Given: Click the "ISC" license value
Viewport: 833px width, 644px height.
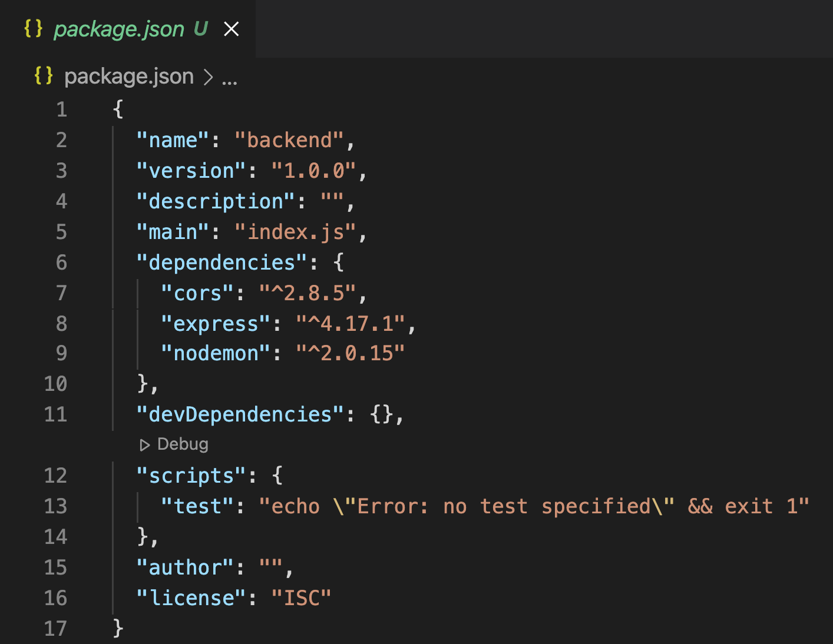Looking at the screenshot, I should (x=302, y=598).
